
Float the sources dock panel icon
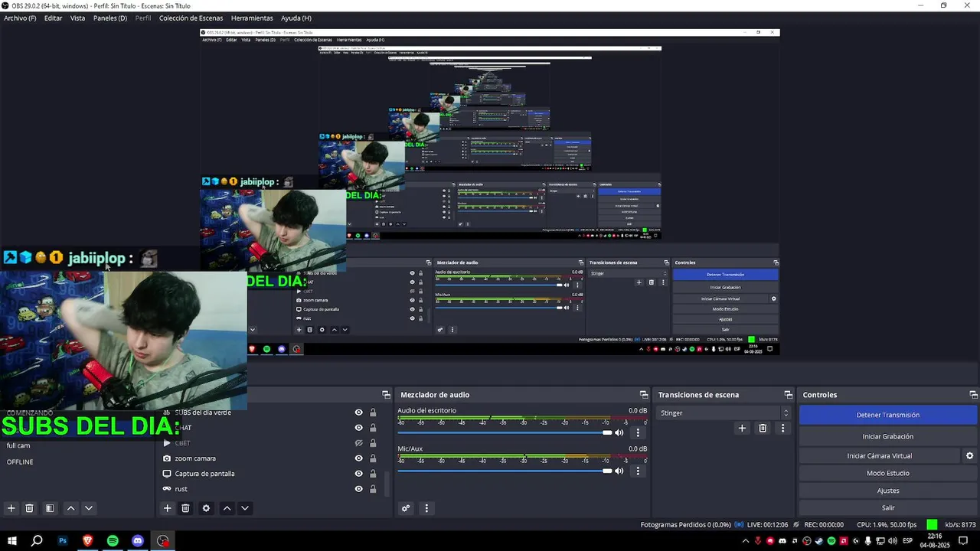tap(386, 395)
